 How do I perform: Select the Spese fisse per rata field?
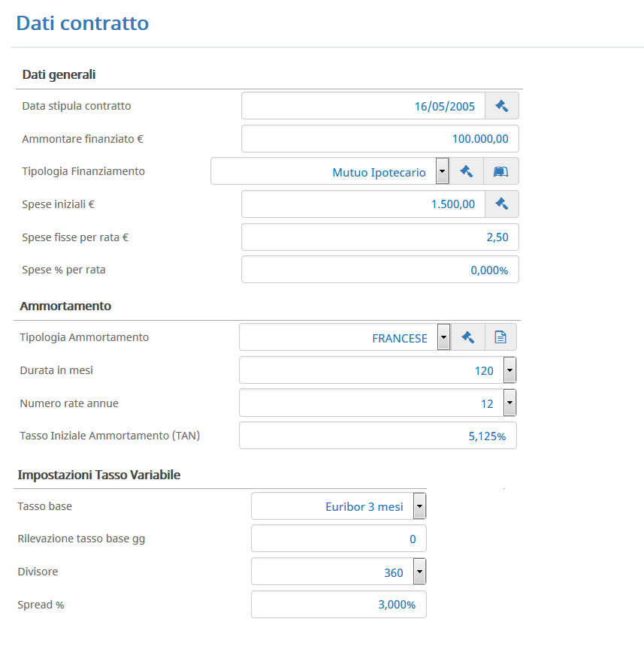click(x=380, y=237)
